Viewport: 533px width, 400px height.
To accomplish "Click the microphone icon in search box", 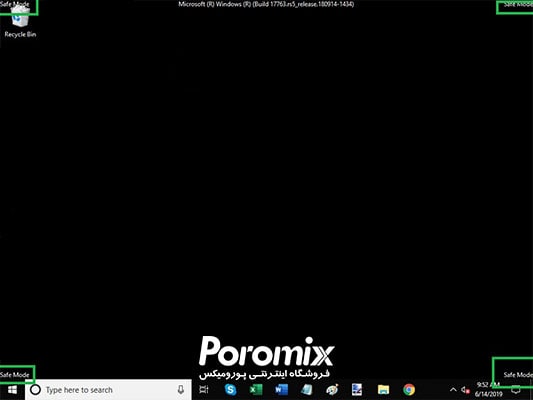I will (x=180, y=390).
